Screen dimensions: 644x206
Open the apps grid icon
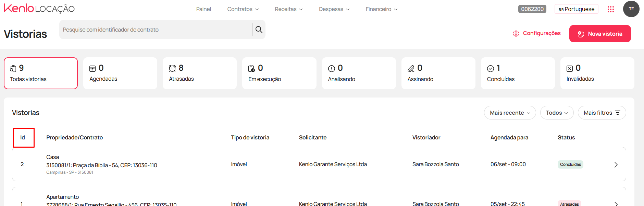[611, 9]
